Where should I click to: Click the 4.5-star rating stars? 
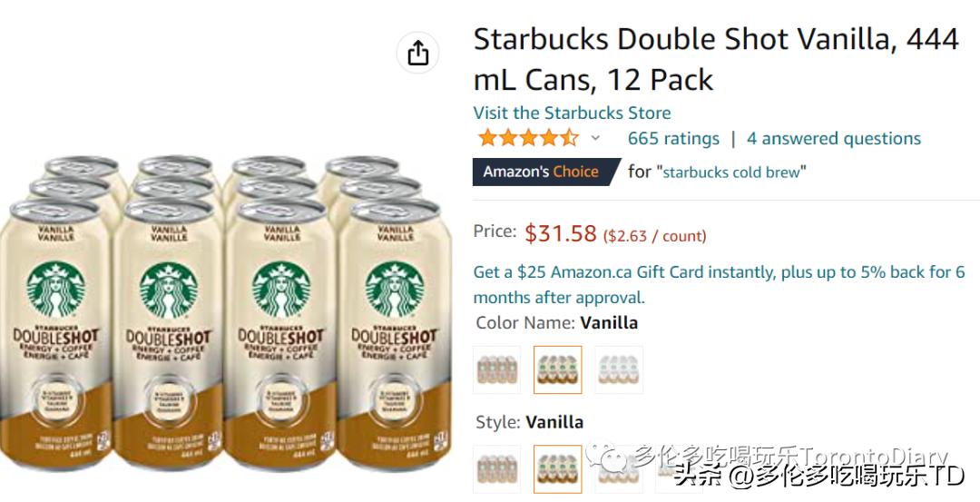click(x=527, y=139)
